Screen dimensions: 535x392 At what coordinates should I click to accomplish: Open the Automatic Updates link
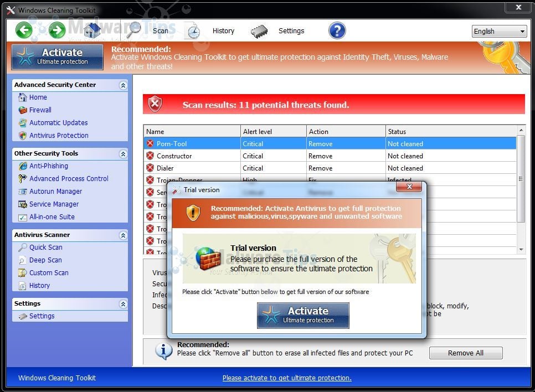coord(58,122)
